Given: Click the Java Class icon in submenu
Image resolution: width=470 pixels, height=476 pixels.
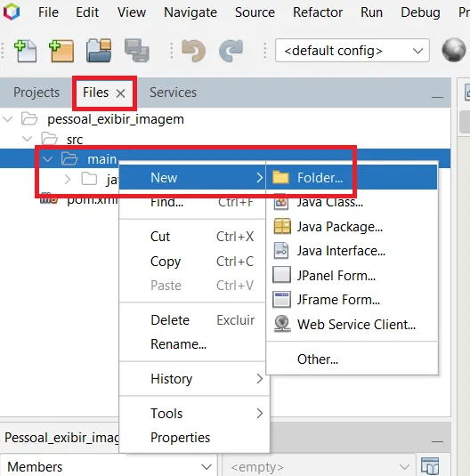Looking at the screenshot, I should click(x=281, y=202).
